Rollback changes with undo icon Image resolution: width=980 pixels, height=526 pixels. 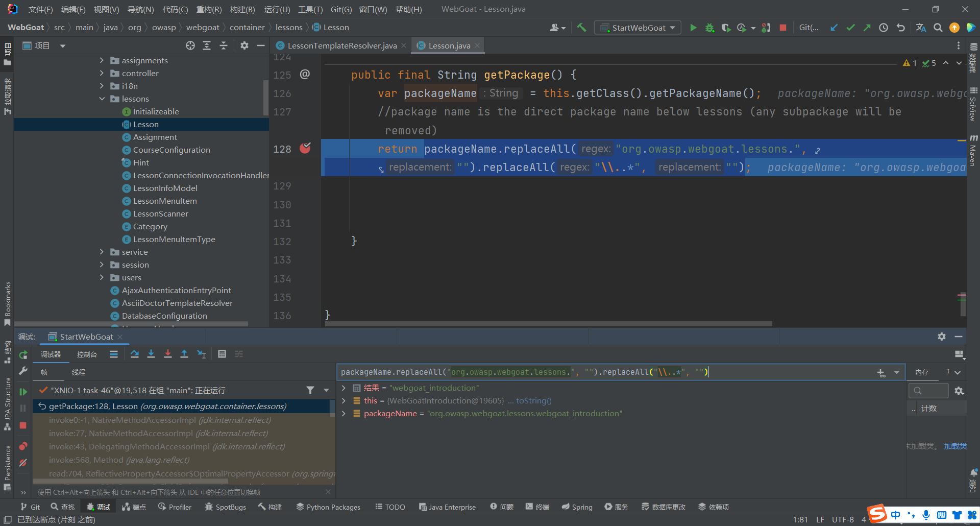tap(901, 28)
